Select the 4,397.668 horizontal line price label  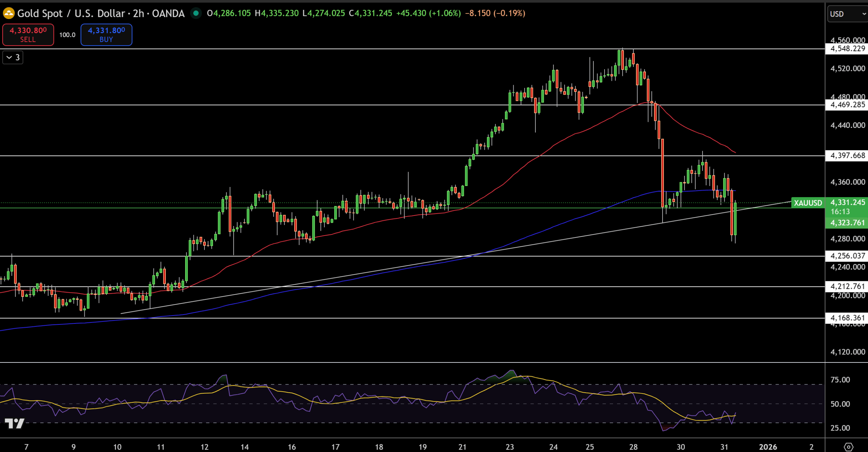[847, 155]
